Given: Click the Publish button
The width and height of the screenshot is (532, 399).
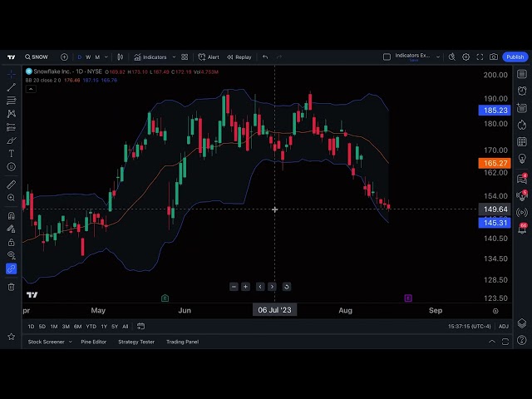Looking at the screenshot, I should click(515, 57).
